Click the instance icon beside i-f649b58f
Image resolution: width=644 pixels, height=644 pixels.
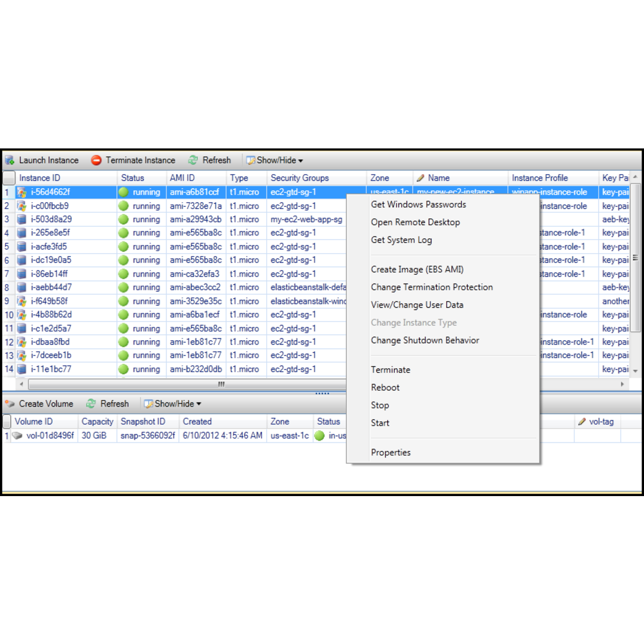pyautogui.click(x=22, y=301)
